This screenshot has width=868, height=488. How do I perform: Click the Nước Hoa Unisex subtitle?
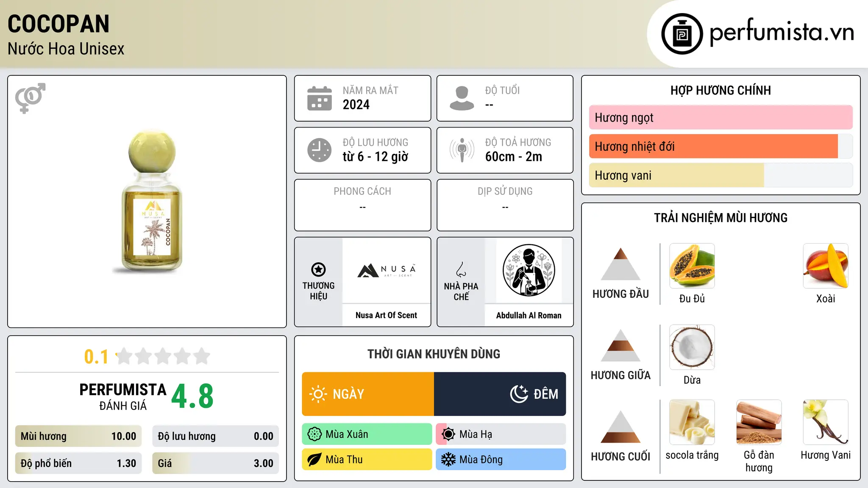click(66, 49)
